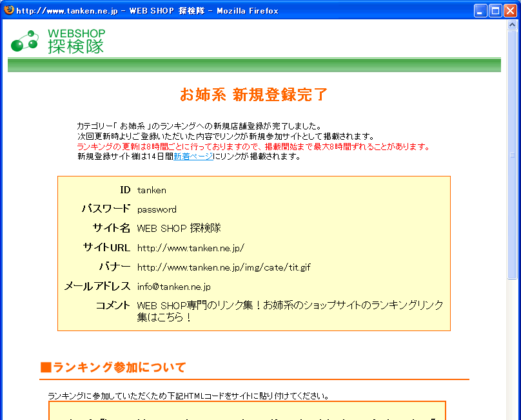521x420 pixels.
Task: Click the red ranking update notice
Action: [x=253, y=146]
